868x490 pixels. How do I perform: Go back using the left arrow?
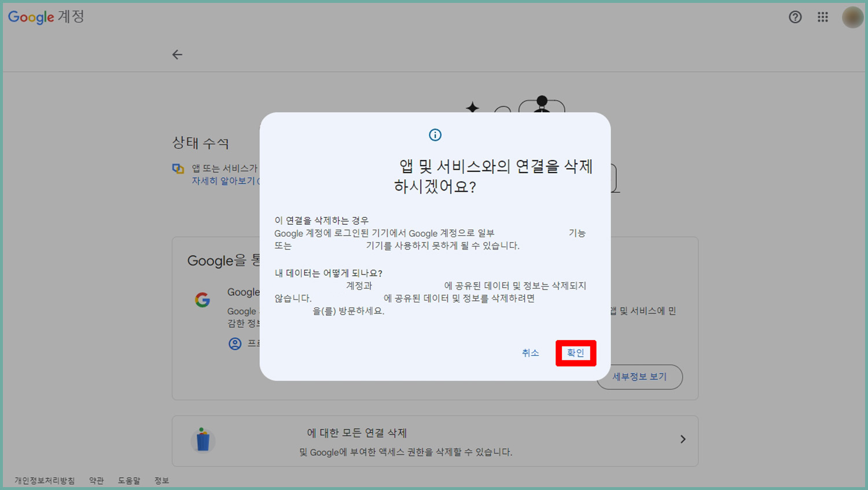pos(177,54)
